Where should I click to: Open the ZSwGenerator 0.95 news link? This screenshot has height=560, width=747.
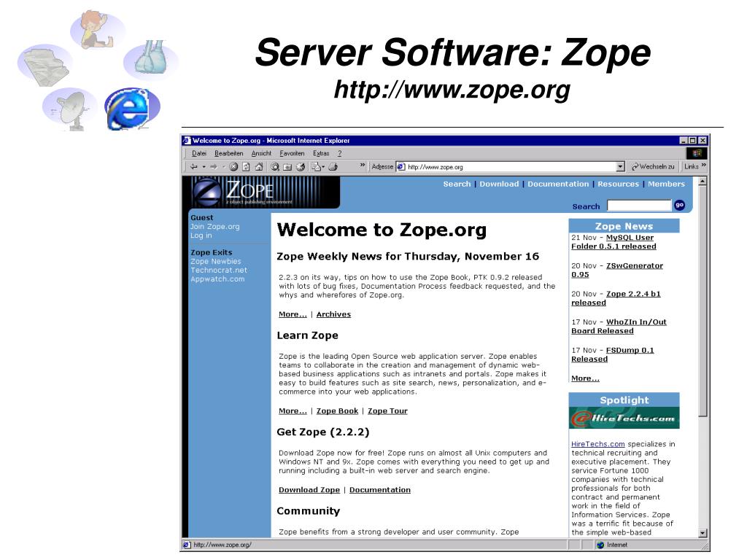[x=617, y=270]
